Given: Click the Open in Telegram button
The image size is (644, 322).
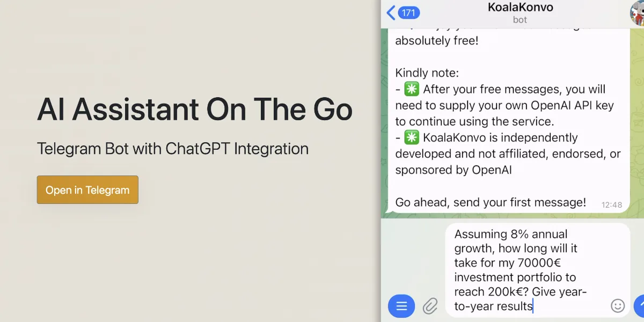Looking at the screenshot, I should (87, 190).
